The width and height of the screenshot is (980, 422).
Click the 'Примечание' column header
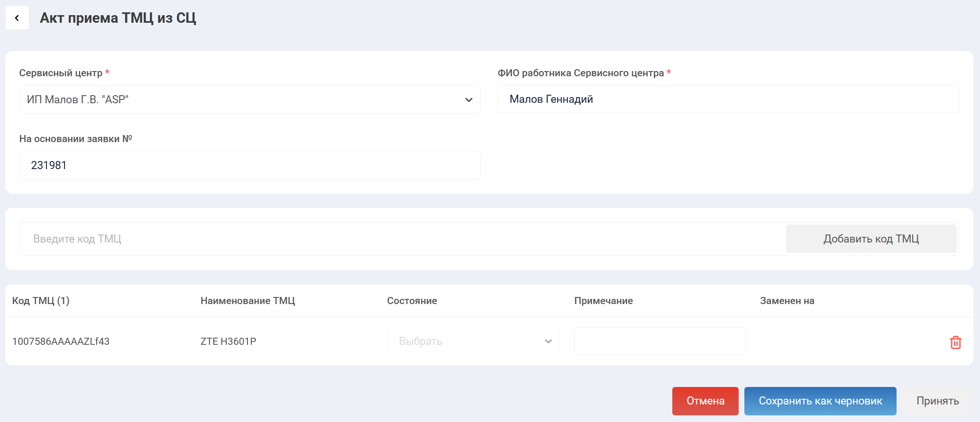tap(603, 301)
